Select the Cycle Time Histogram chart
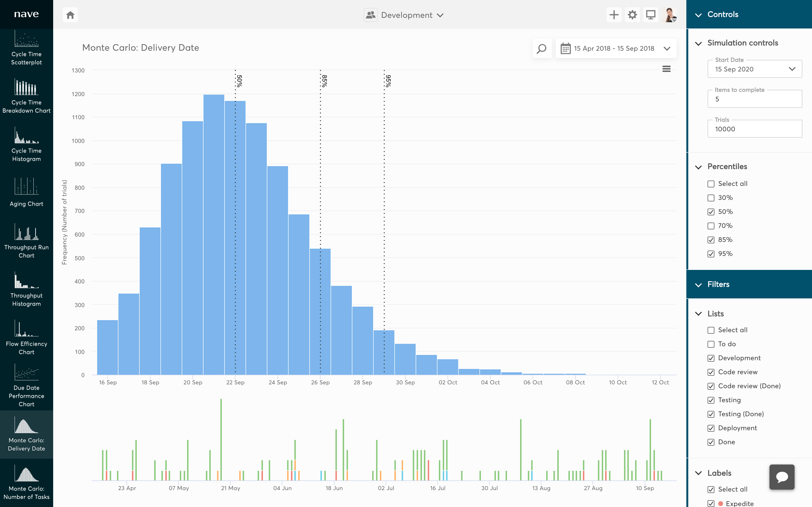 (x=27, y=145)
